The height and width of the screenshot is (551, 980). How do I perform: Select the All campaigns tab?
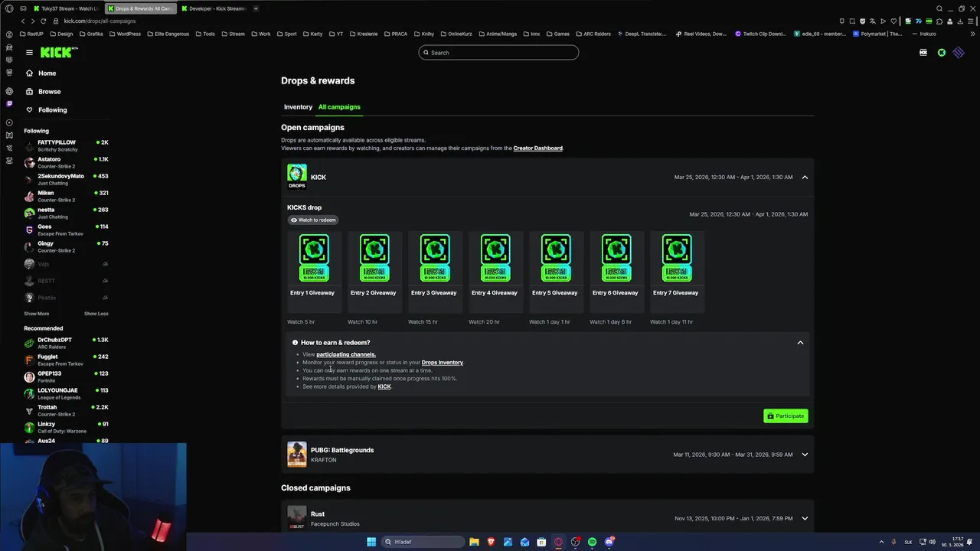[x=339, y=107]
